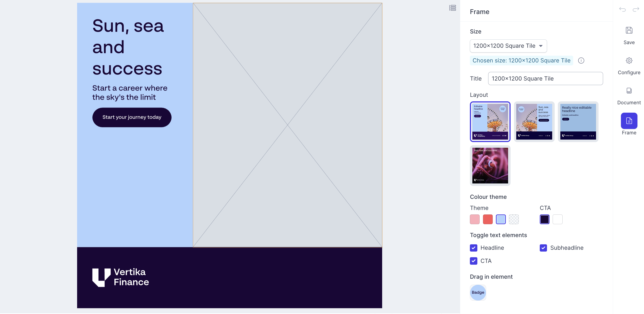Image resolution: width=644 pixels, height=314 pixels.
Task: Select the clownfish full-image layout
Action: pos(490,166)
